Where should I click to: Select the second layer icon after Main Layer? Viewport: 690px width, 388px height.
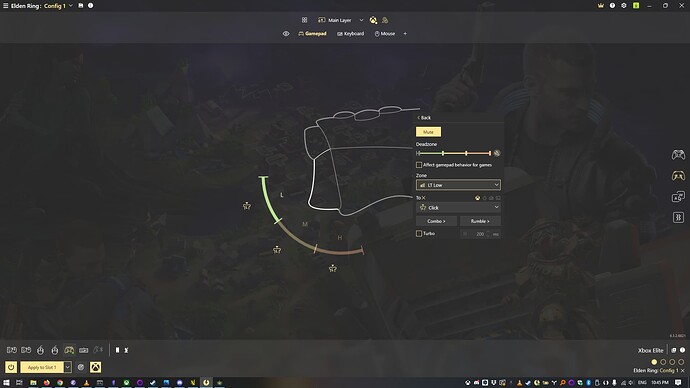pyautogui.click(x=385, y=20)
